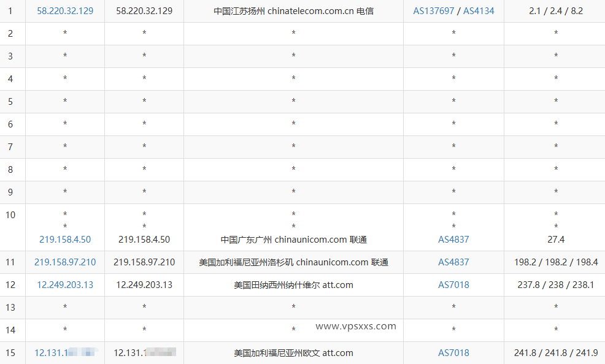605x364 pixels.
Task: Open the 12.249.203.13 IP link
Action: click(x=65, y=285)
